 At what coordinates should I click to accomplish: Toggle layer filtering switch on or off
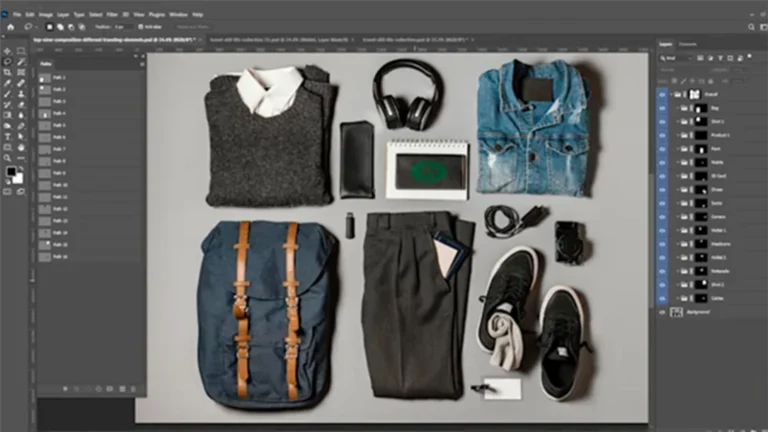(x=750, y=57)
